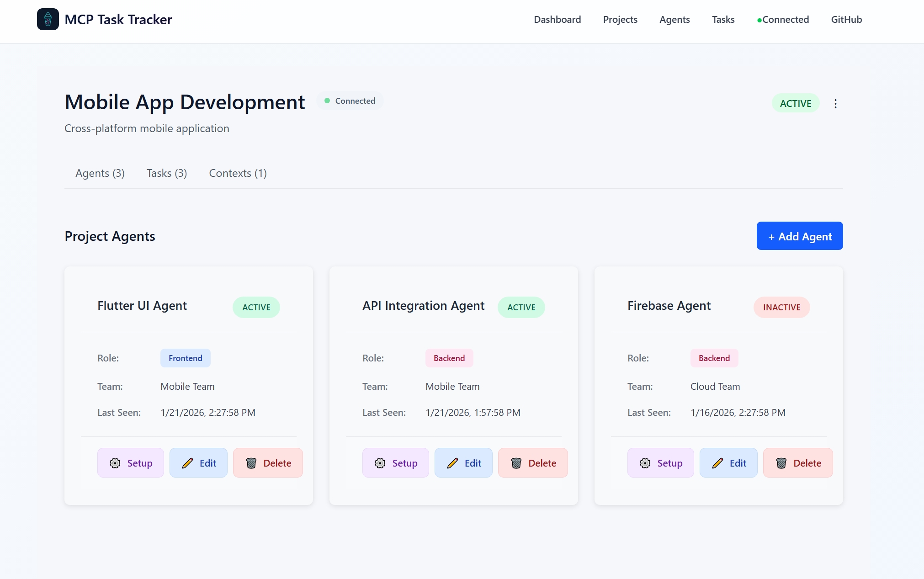Click Mobile Team on API Integration Agent
This screenshot has width=924, height=579.
452,386
